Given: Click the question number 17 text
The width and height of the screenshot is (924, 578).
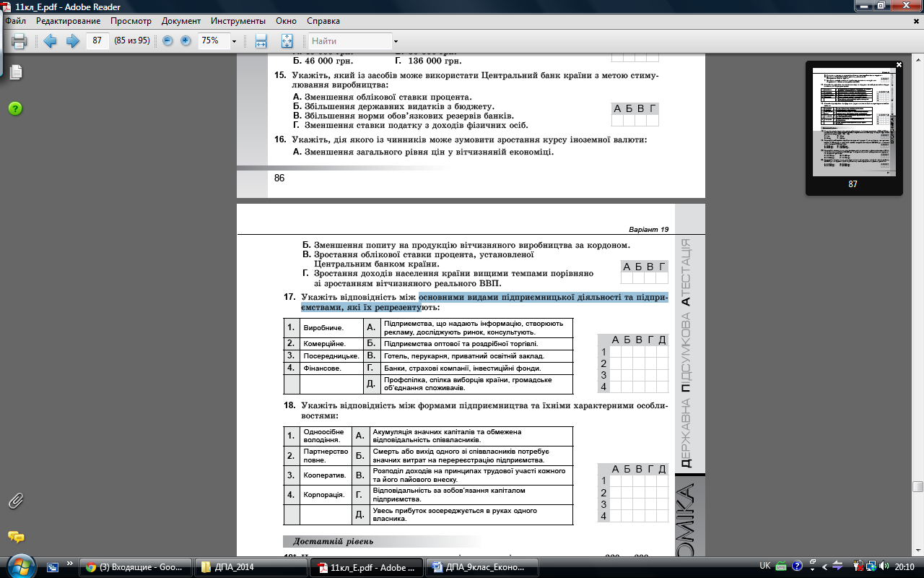Looking at the screenshot, I should (x=289, y=297).
